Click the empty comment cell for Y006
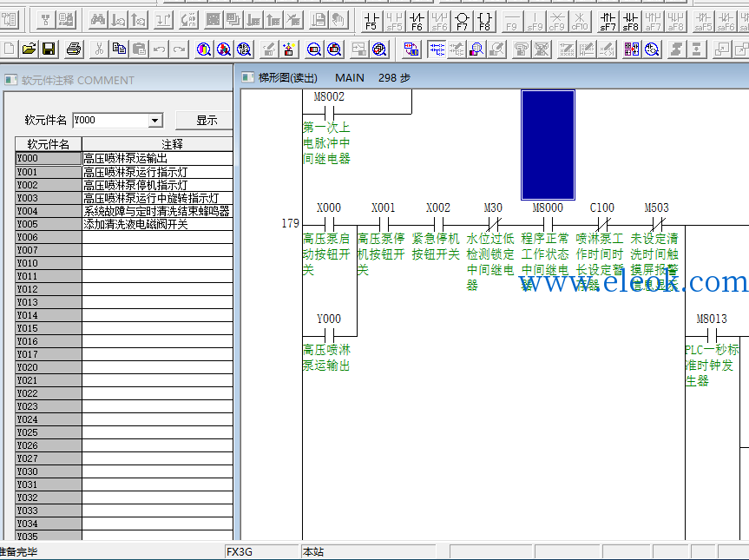This screenshot has height=560, width=749. click(x=158, y=237)
